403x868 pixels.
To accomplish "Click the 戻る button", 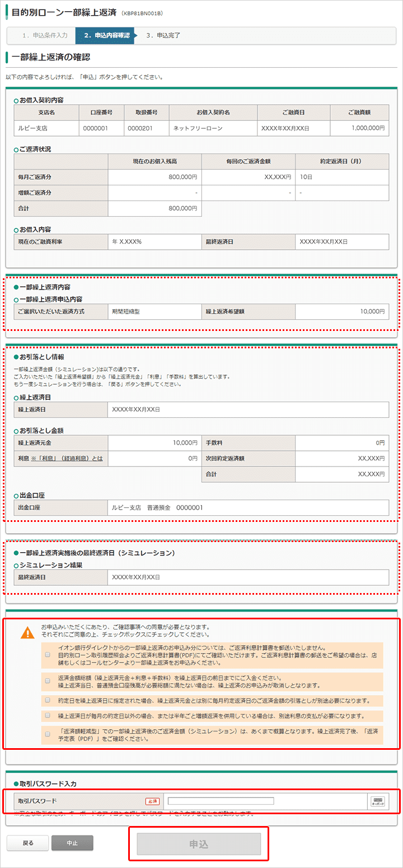I will tap(28, 843).
